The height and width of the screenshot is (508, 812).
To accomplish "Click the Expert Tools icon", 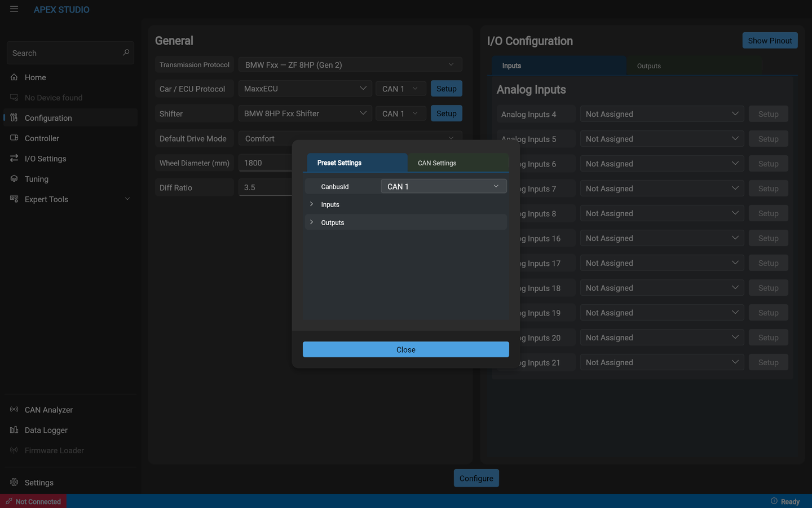I will click(14, 199).
